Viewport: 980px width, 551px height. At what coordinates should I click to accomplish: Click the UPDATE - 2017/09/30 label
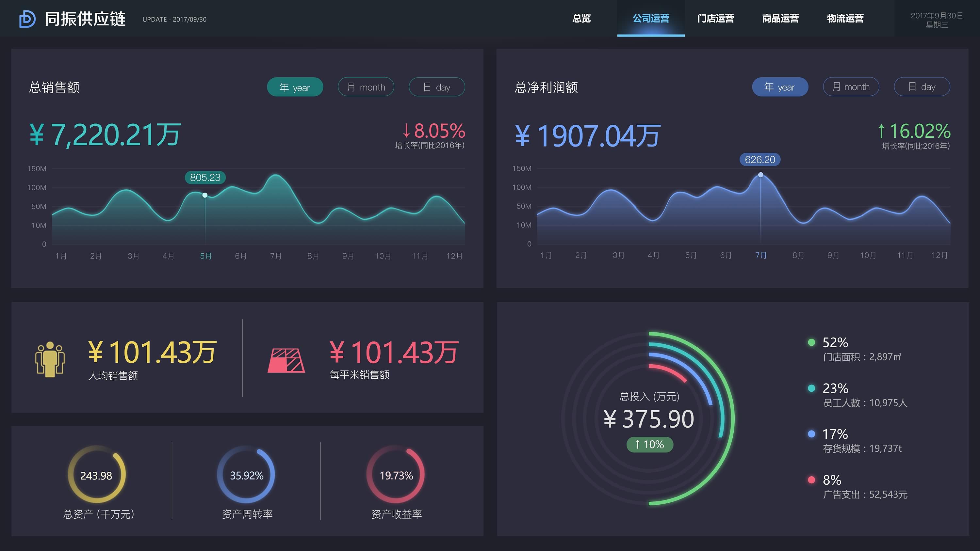click(x=174, y=19)
